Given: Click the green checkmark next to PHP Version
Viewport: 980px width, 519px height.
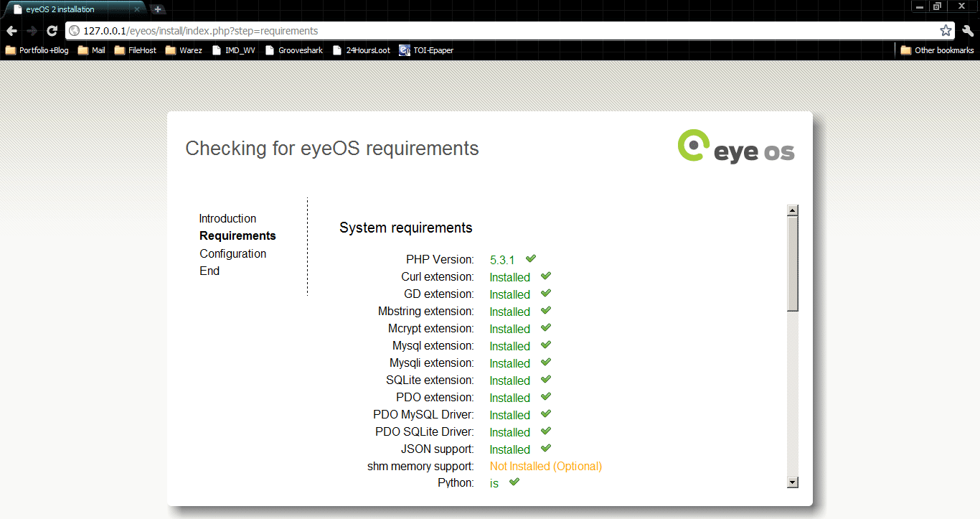Looking at the screenshot, I should click(531, 258).
